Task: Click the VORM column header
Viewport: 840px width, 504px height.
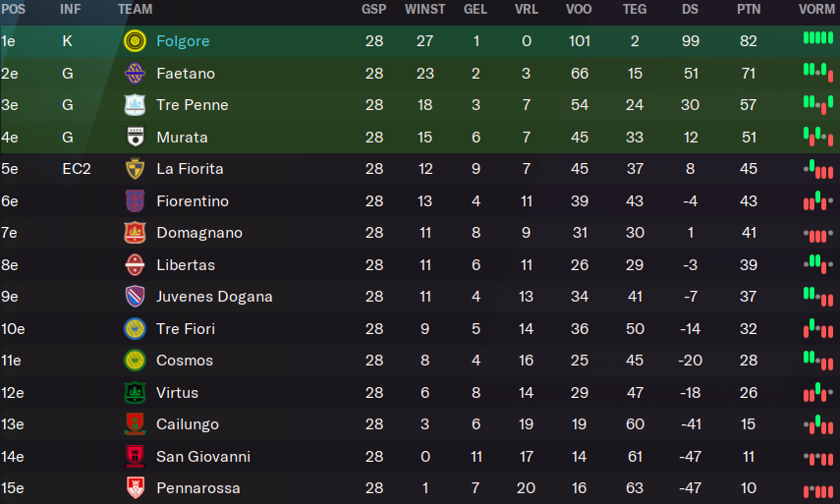Action: point(816,9)
